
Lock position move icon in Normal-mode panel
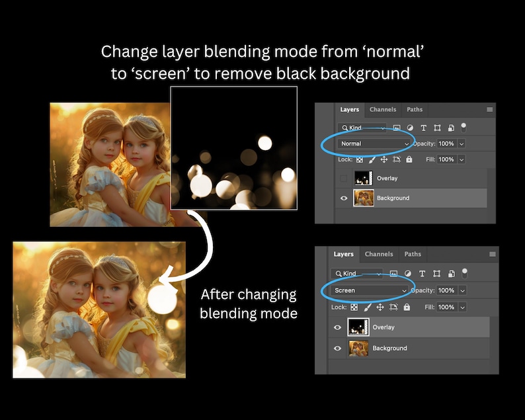pyautogui.click(x=384, y=160)
